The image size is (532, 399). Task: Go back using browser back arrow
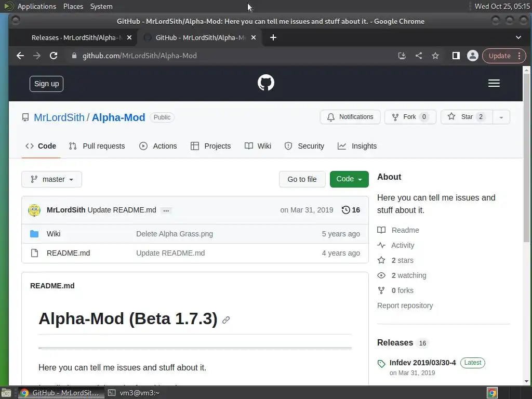[20, 56]
